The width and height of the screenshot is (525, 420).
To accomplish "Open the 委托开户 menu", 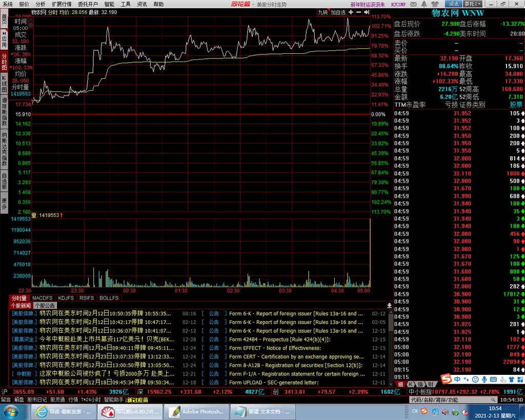I will click(88, 4).
